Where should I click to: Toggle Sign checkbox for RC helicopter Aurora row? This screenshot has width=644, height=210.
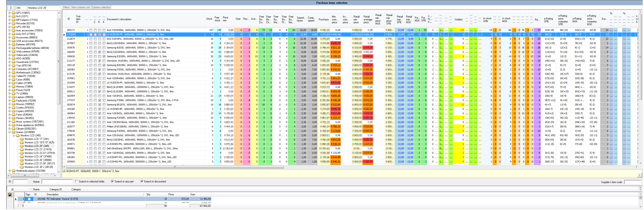29,199
